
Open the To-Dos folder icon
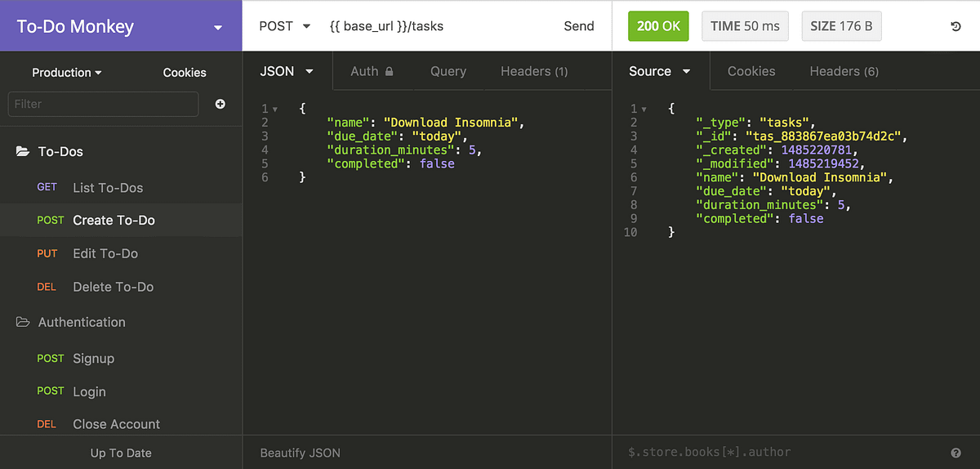click(x=23, y=151)
